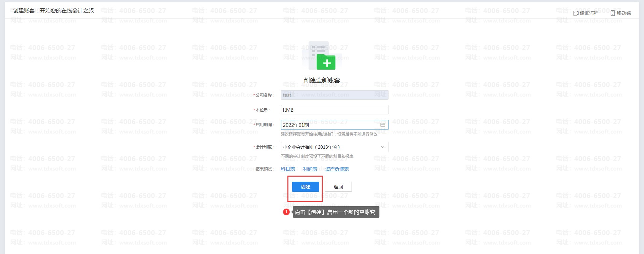The width and height of the screenshot is (644, 254).
Task: Click the 会计制度 field label
Action: click(264, 147)
